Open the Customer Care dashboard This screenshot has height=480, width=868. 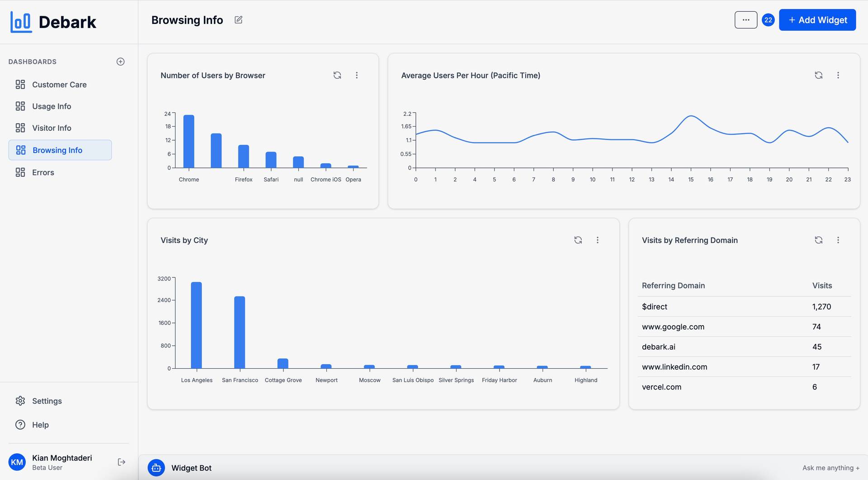point(59,85)
